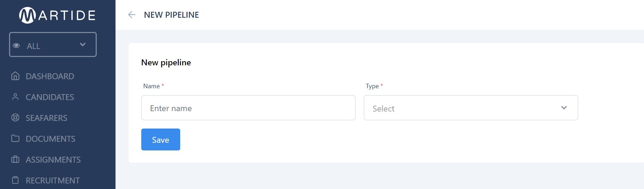Focus the Enter name input field
The height and width of the screenshot is (189, 644).
(x=248, y=108)
